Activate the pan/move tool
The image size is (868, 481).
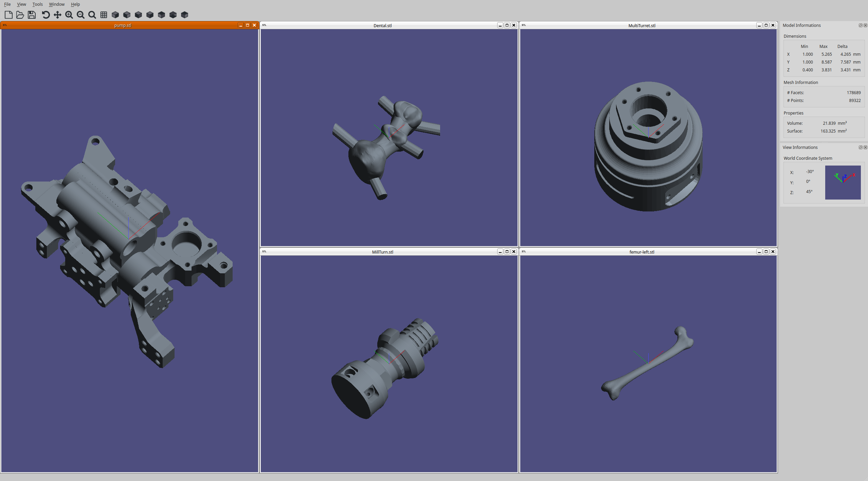pyautogui.click(x=57, y=15)
